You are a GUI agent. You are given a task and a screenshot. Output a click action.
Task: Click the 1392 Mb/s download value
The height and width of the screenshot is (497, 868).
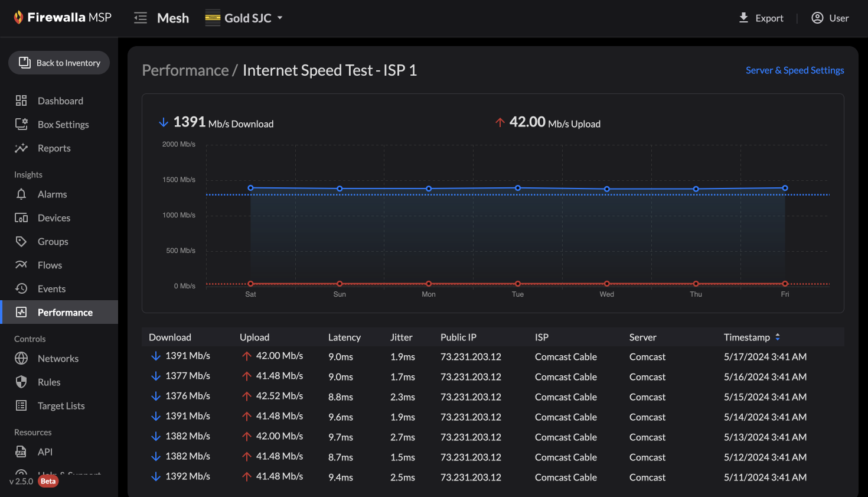click(x=188, y=476)
